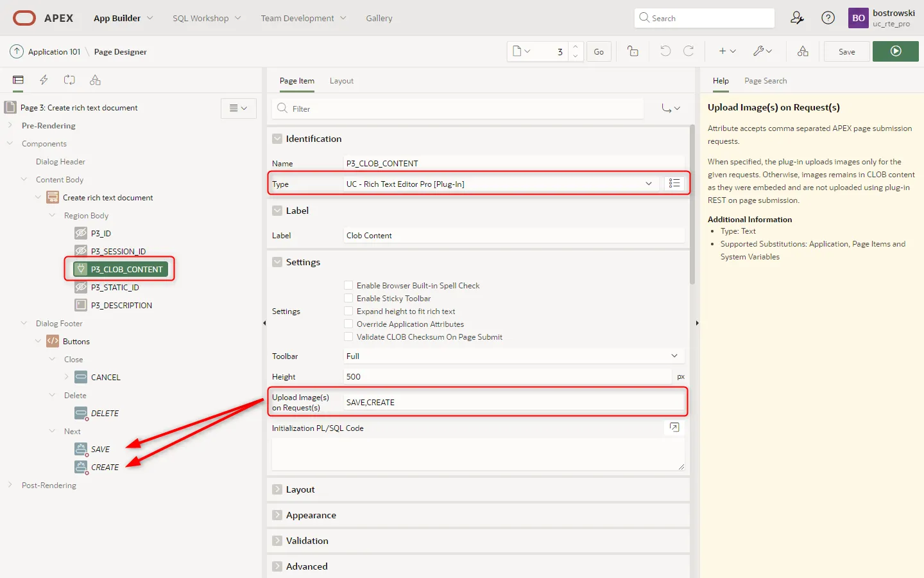Enable Browser Built-in Spell Check checkbox

pos(348,286)
